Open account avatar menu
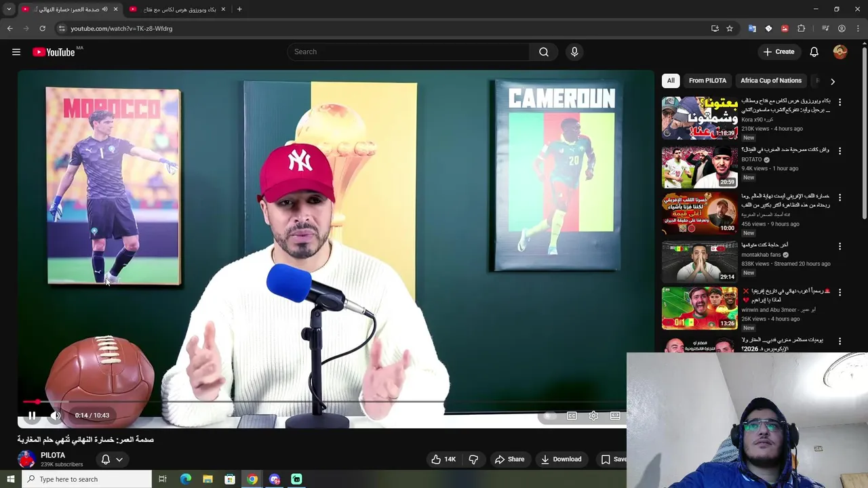The image size is (868, 488). [840, 52]
